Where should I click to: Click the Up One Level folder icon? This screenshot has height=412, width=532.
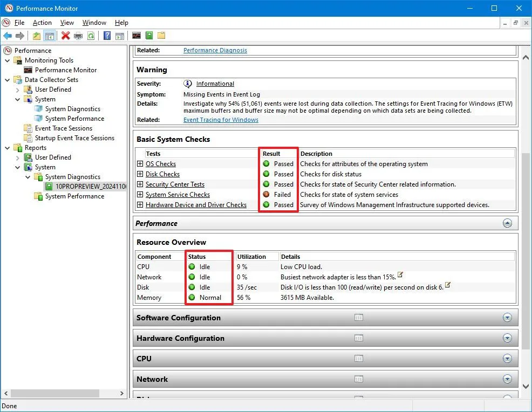click(36, 36)
